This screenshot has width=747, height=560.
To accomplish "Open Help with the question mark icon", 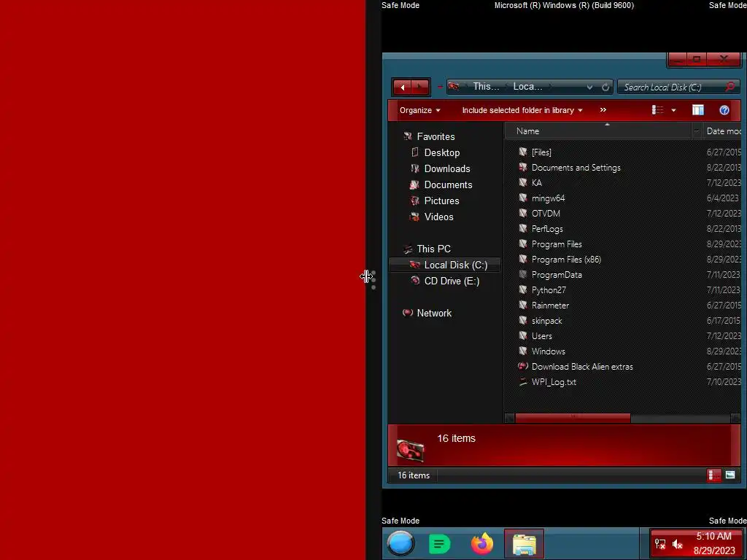I will [724, 110].
